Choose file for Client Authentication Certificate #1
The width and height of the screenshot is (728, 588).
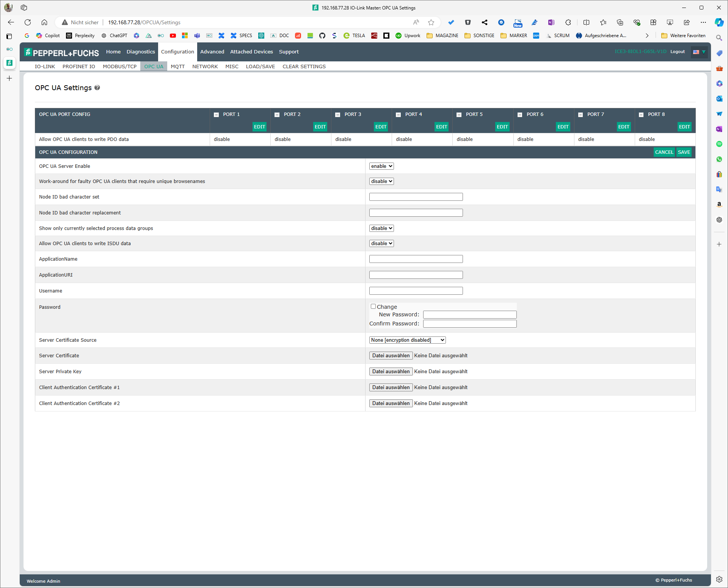point(391,388)
